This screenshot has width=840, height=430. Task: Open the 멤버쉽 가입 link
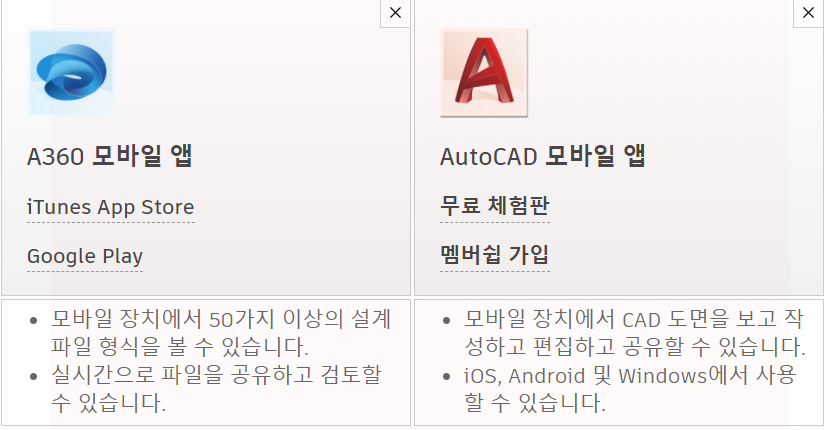[x=495, y=255]
